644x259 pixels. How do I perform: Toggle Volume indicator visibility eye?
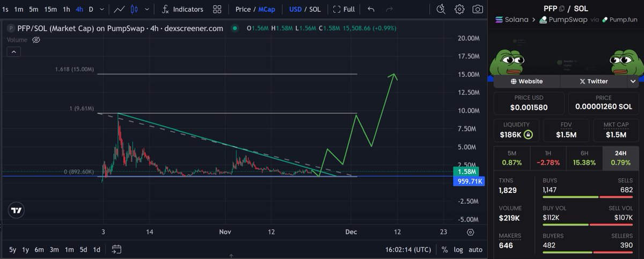coord(36,40)
